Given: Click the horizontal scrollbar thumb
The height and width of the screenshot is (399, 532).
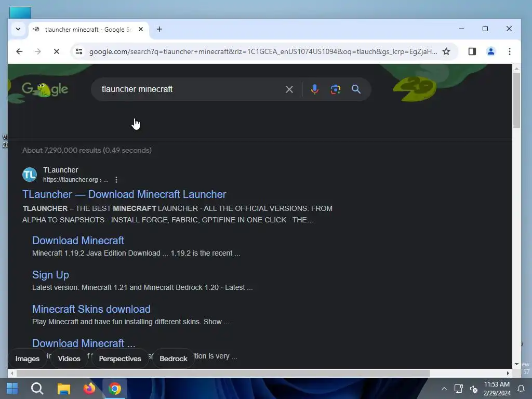Looking at the screenshot, I should (223, 373).
